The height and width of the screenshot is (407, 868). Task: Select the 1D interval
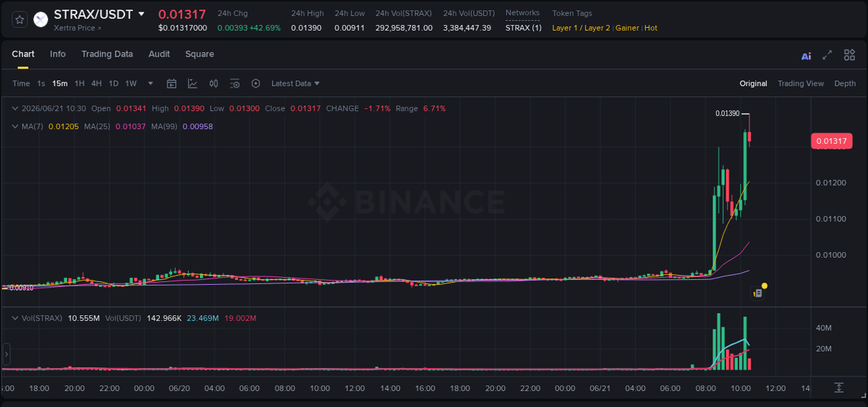click(113, 83)
